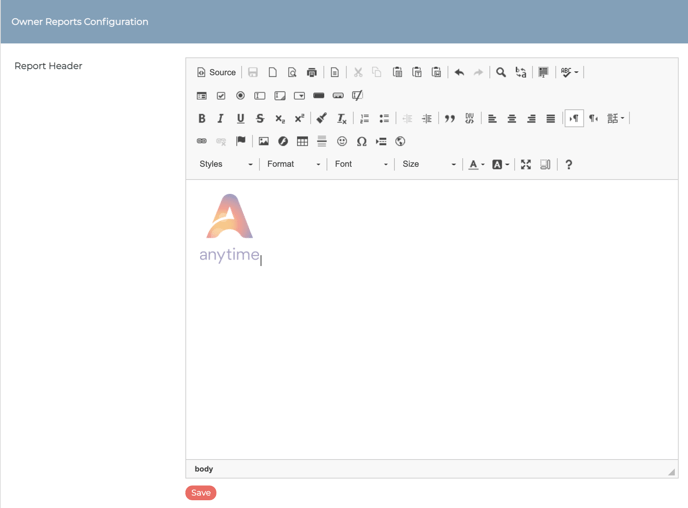Viewport: 688px width, 508px height.
Task: Open the Font dropdown
Action: coord(361,164)
